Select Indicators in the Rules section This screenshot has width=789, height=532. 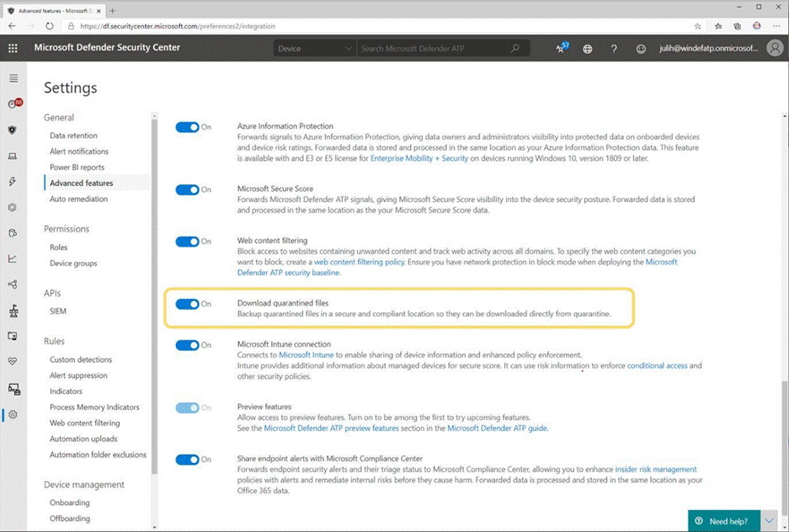pos(66,391)
